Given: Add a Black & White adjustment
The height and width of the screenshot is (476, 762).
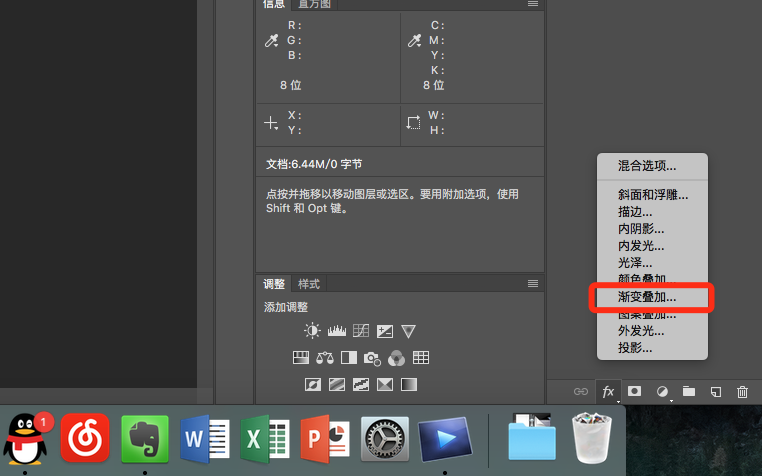Looking at the screenshot, I should [348, 358].
